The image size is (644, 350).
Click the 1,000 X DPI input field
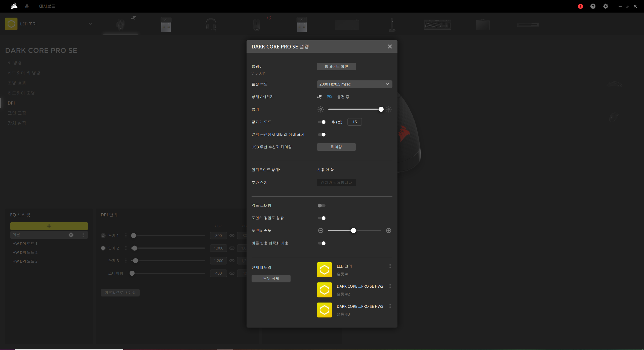[218, 248]
